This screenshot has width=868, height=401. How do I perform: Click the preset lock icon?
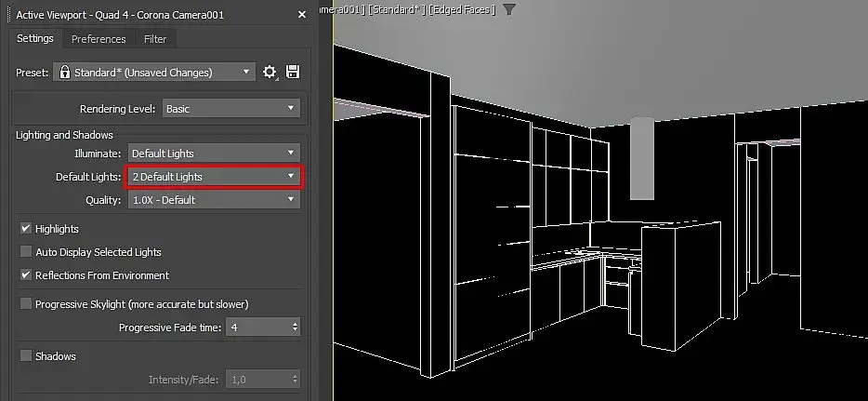[65, 72]
